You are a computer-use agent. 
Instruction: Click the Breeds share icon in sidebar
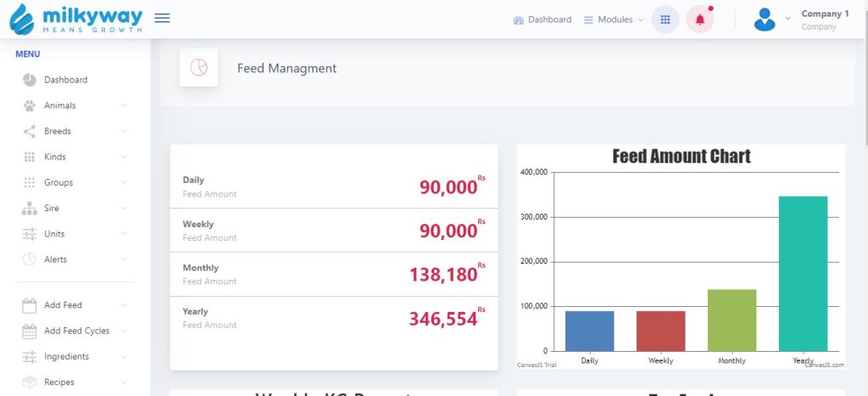(x=30, y=131)
